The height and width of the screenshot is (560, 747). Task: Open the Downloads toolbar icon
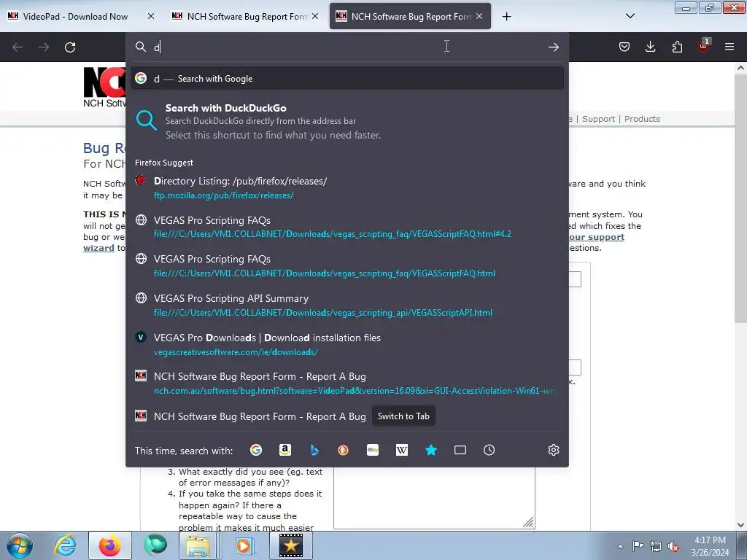point(650,47)
